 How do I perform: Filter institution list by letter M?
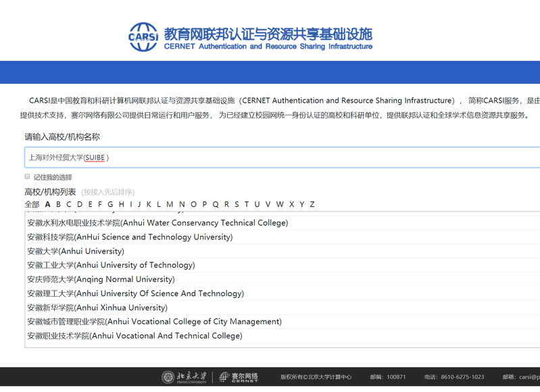[170, 204]
